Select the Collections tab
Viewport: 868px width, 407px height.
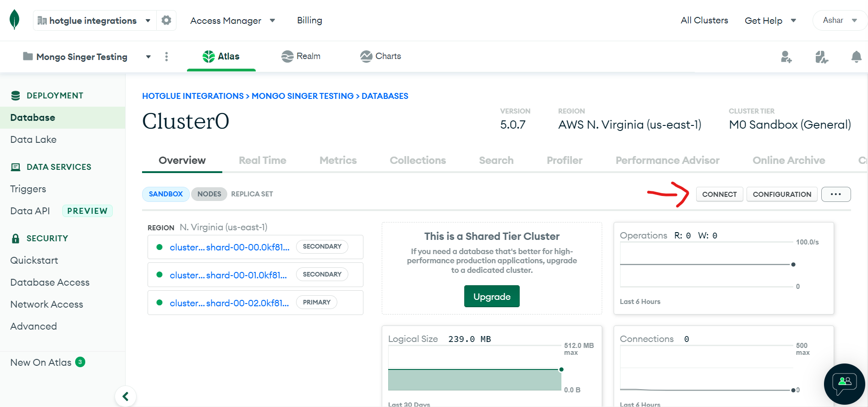418,160
